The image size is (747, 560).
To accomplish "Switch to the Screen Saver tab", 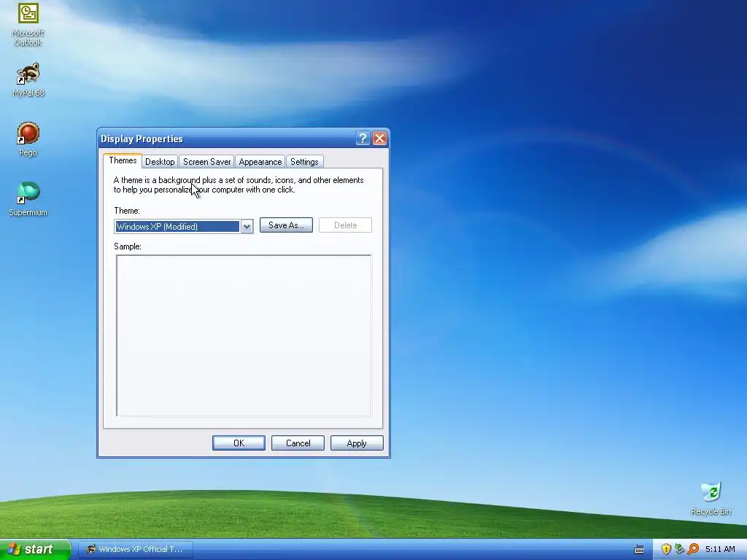I will tap(206, 162).
